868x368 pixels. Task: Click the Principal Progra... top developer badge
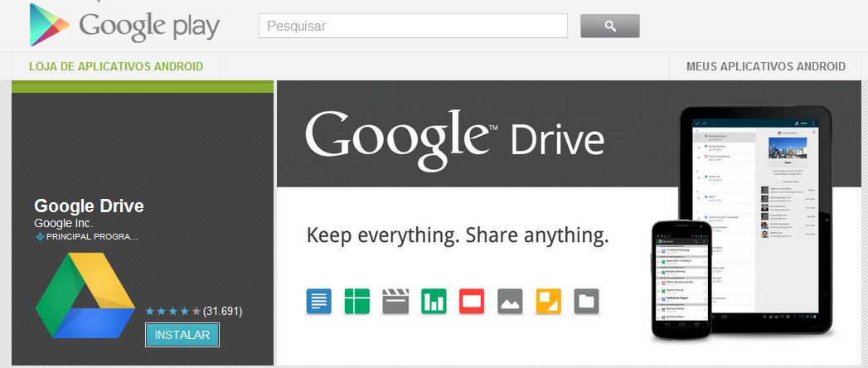pyautogui.click(x=86, y=237)
